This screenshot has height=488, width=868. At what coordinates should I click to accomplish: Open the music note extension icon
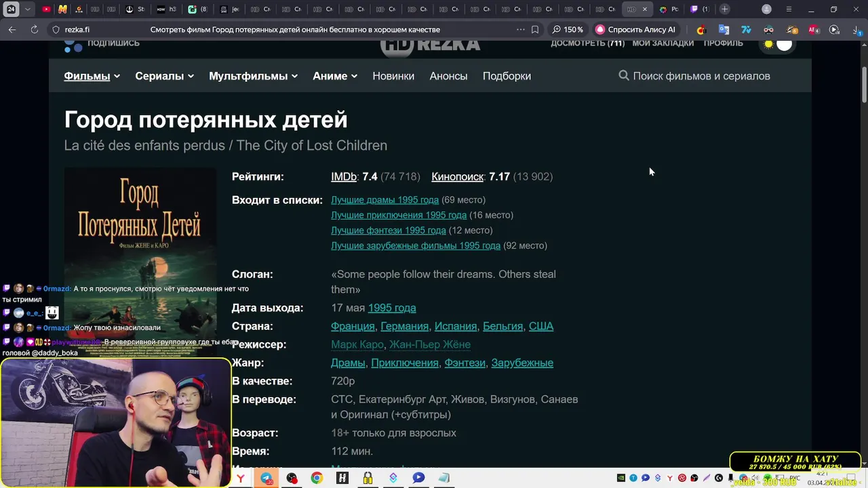(x=701, y=30)
